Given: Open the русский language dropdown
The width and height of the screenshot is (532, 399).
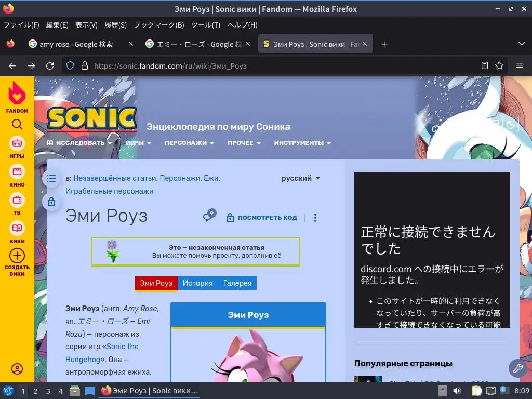Looking at the screenshot, I should pyautogui.click(x=301, y=178).
